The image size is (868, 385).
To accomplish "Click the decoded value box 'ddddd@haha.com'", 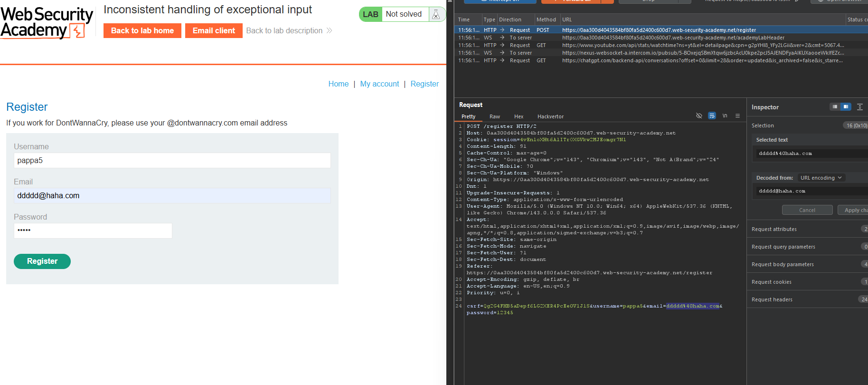I will (812, 191).
